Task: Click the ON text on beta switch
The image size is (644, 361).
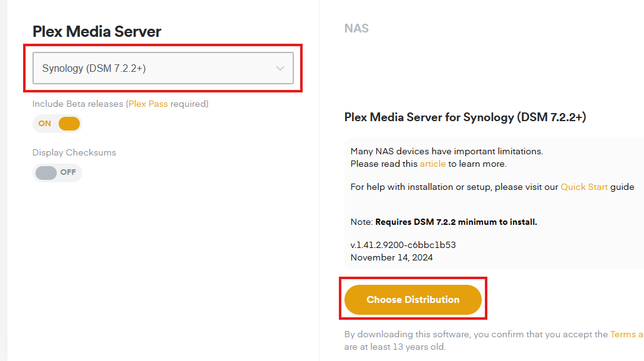Action: coord(45,124)
